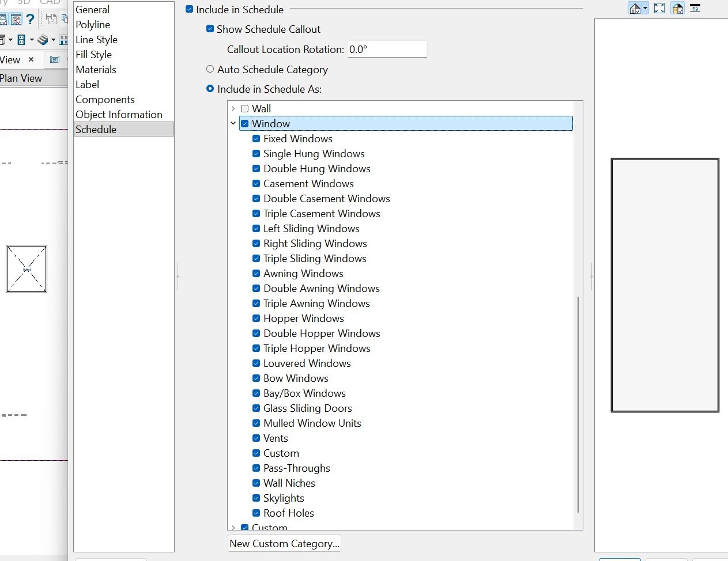Viewport: 728px width, 561px height.
Task: Click the Callout Location Rotation input field
Action: 387,50
